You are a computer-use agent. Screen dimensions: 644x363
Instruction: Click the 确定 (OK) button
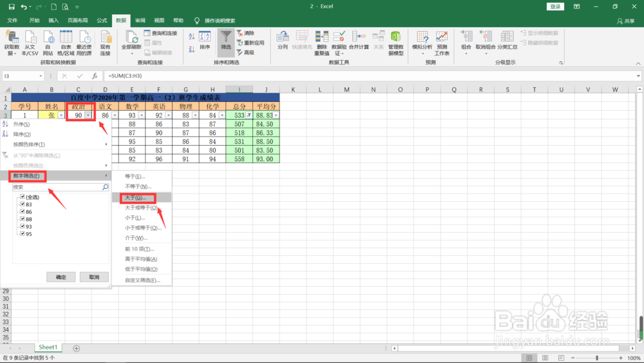61,277
